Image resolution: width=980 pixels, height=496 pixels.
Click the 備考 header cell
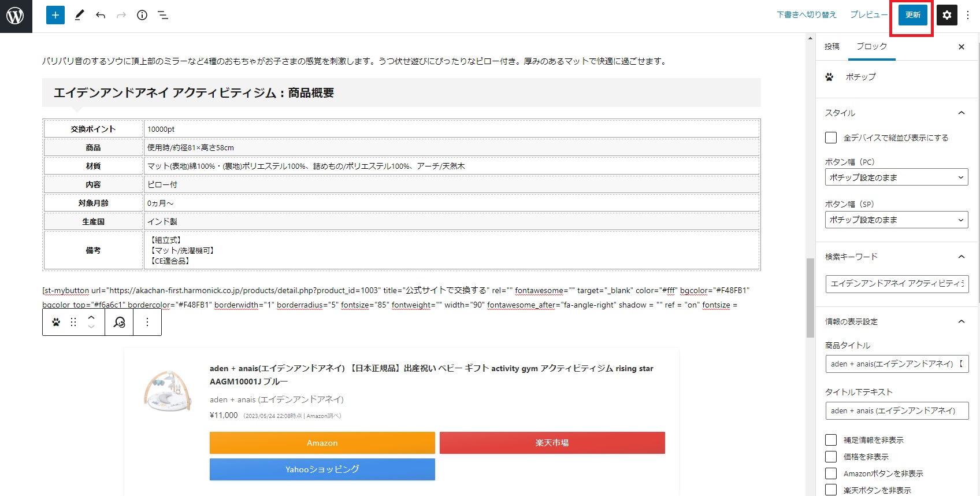pos(93,250)
